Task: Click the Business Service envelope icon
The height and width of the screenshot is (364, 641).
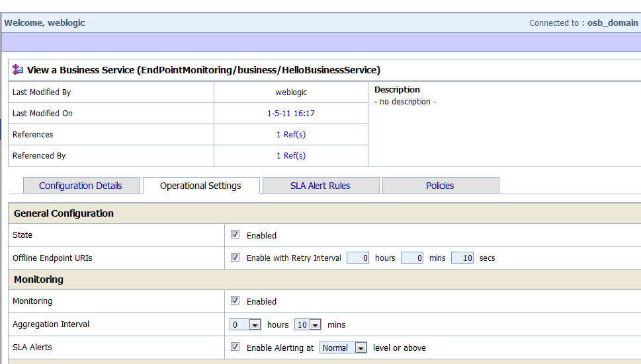Action: pyautogui.click(x=18, y=70)
